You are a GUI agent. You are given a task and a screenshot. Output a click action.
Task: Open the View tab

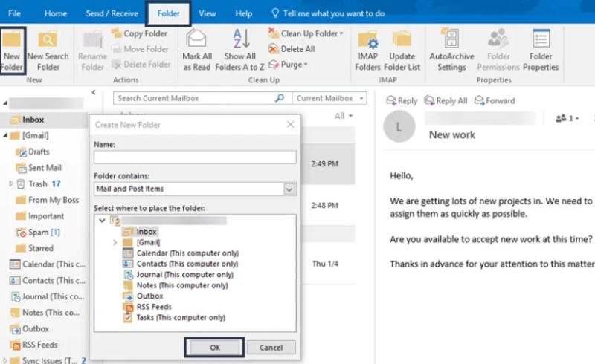click(208, 13)
